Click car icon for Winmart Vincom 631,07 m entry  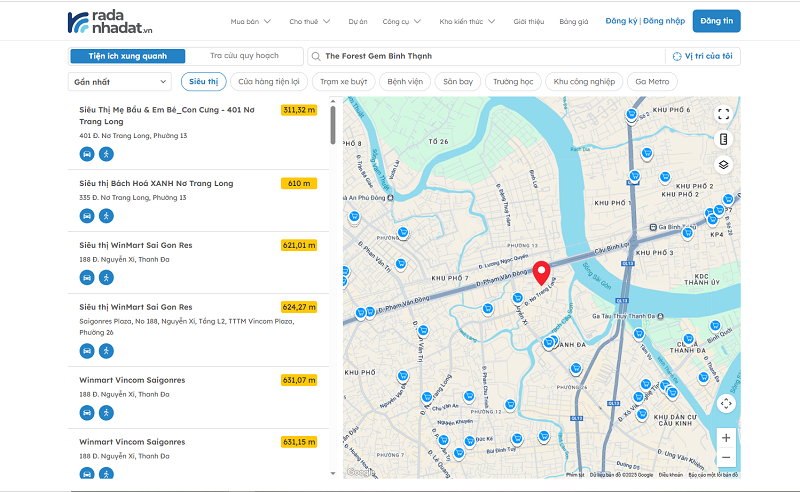(87, 413)
